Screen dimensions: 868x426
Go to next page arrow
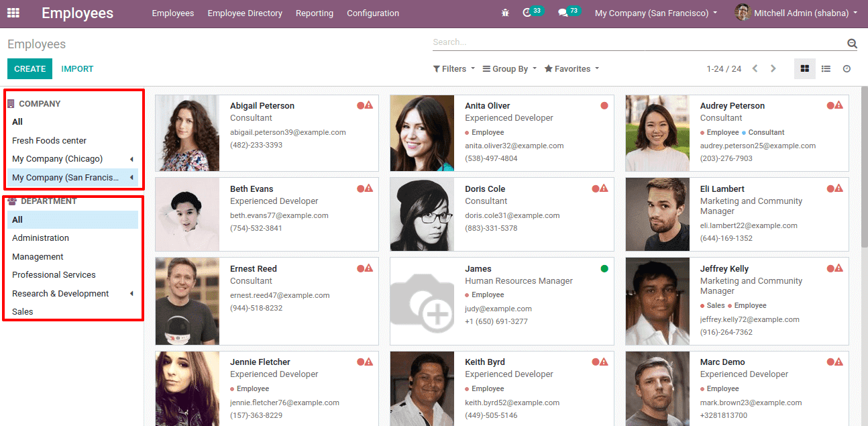pos(773,68)
